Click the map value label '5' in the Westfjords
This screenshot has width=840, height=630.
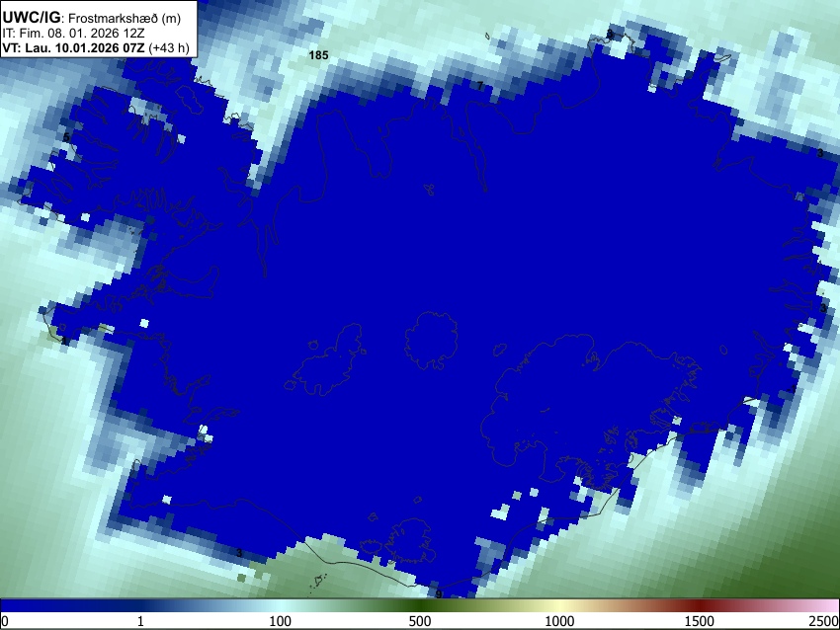tap(66, 138)
